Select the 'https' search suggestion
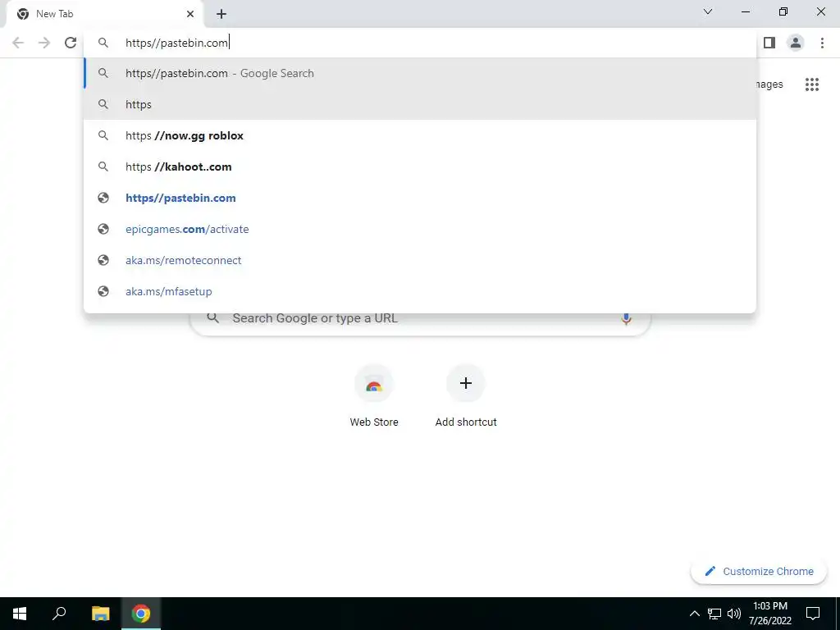This screenshot has height=630, width=840. click(x=420, y=104)
